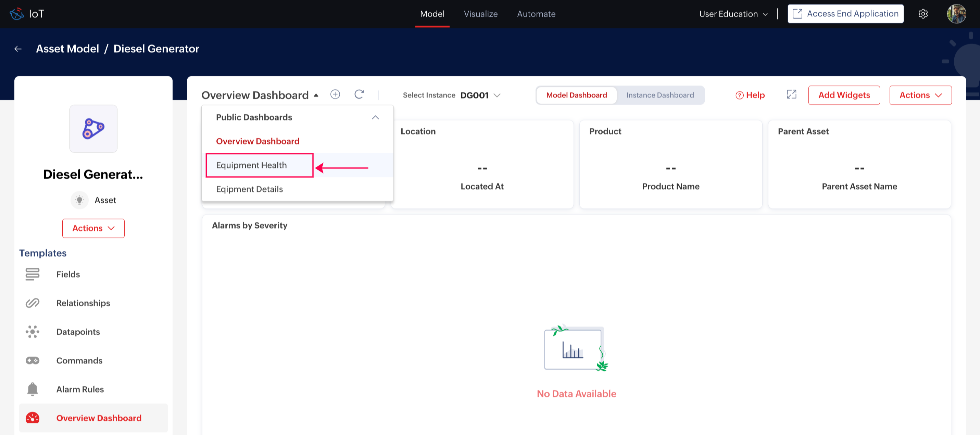The width and height of the screenshot is (980, 435).
Task: Switch to Model Dashboard toggle
Action: point(576,95)
